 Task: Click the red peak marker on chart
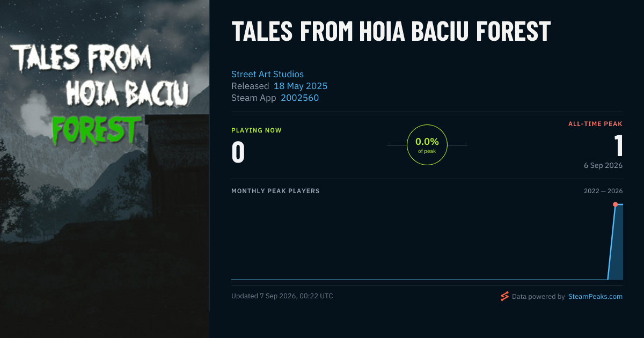click(x=615, y=204)
